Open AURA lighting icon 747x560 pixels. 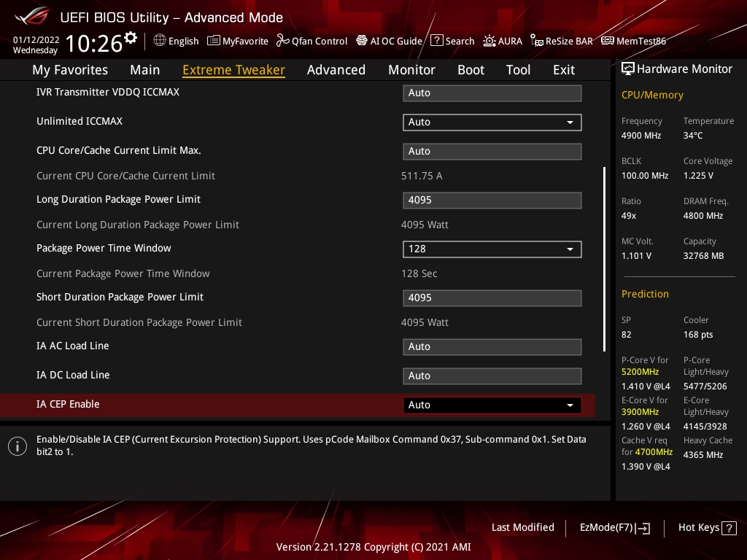click(x=489, y=41)
